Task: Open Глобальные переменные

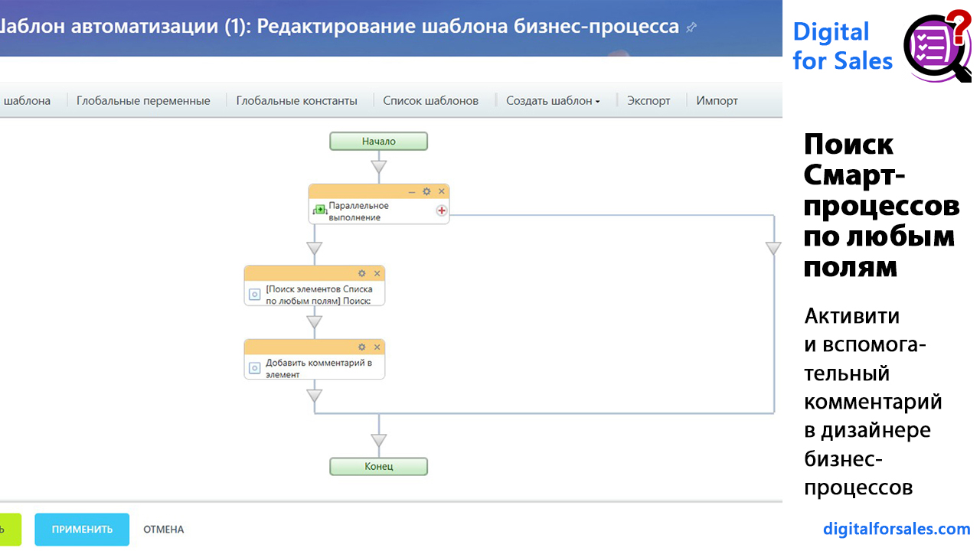Action: [143, 100]
